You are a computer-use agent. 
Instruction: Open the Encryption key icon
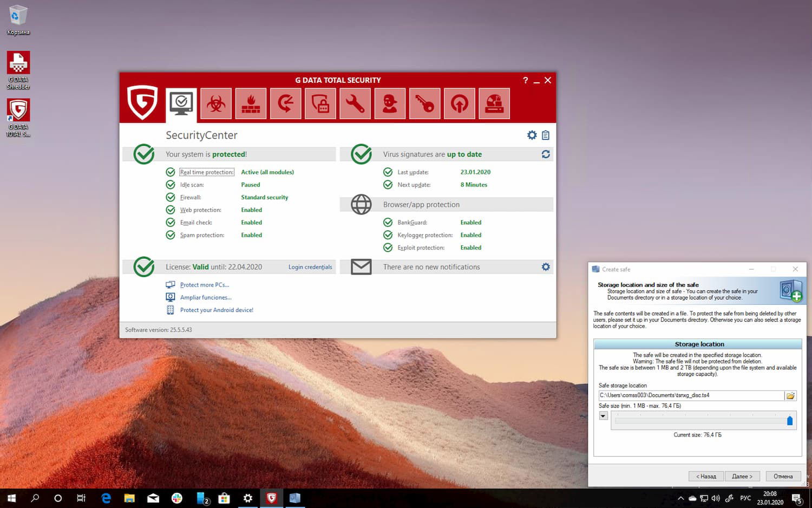click(424, 103)
